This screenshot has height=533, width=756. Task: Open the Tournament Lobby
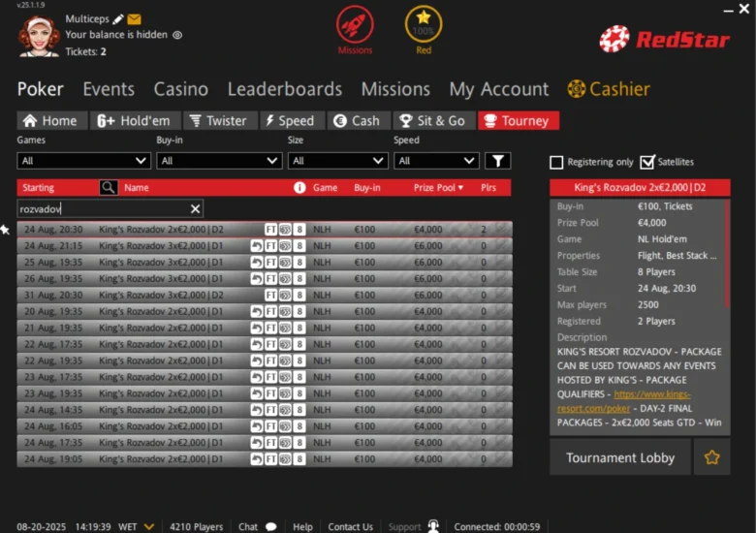[x=620, y=457]
